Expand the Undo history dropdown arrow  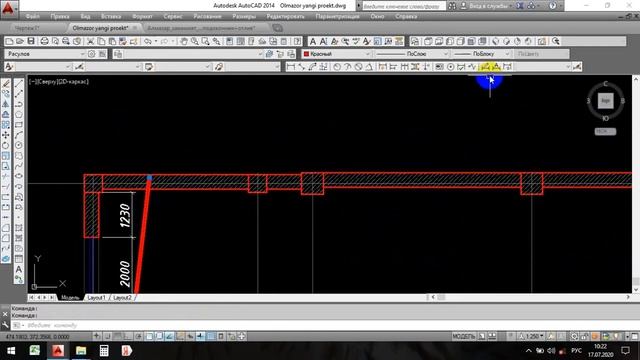[156, 41]
